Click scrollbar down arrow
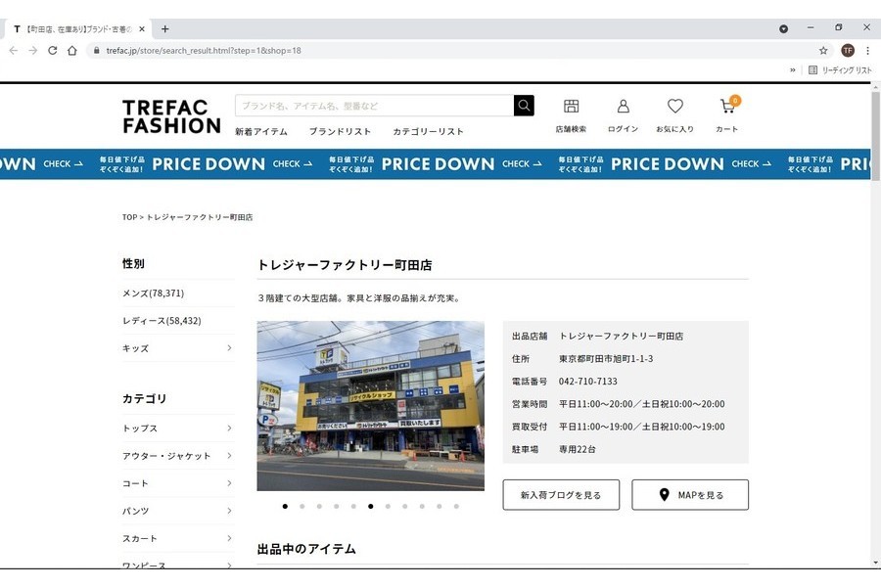 click(875, 563)
